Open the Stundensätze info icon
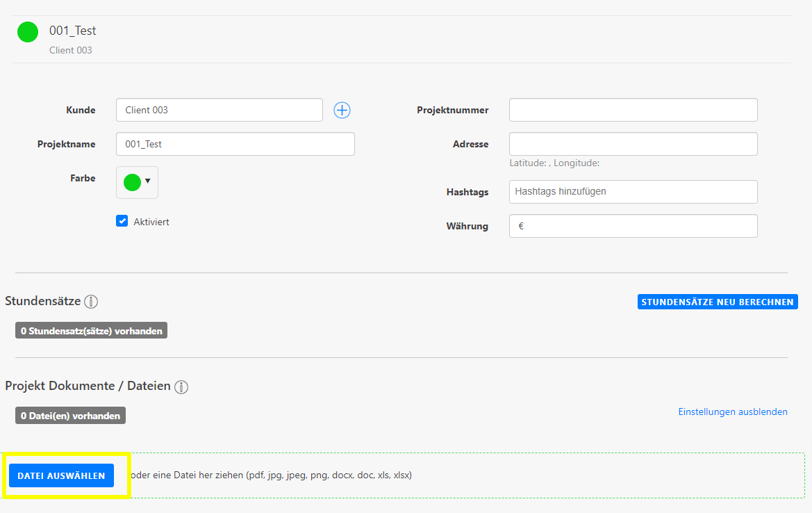 click(x=91, y=302)
